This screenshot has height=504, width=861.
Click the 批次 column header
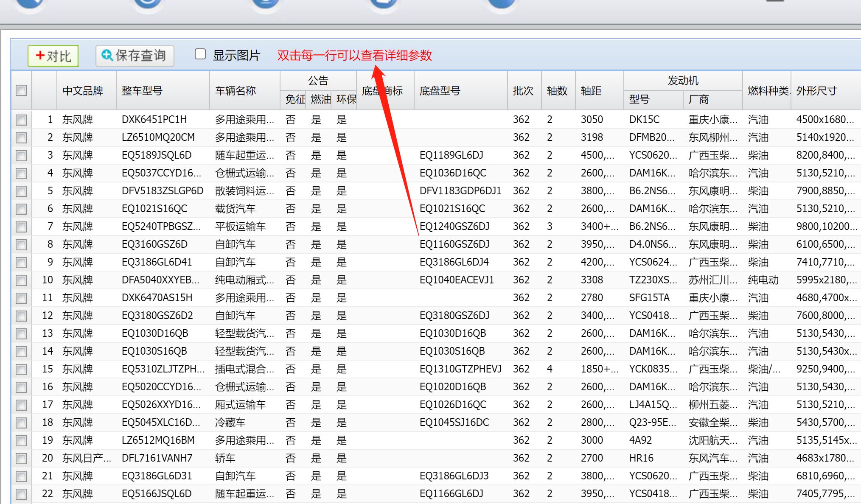click(x=524, y=90)
